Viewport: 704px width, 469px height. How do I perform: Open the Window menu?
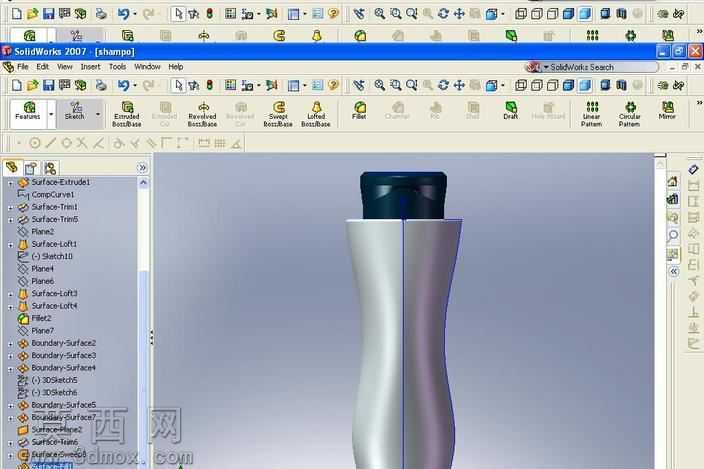pyautogui.click(x=147, y=67)
